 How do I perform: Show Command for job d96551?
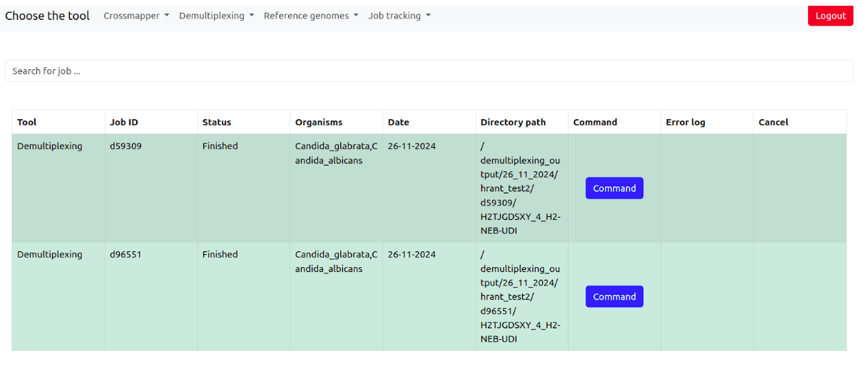click(x=614, y=297)
